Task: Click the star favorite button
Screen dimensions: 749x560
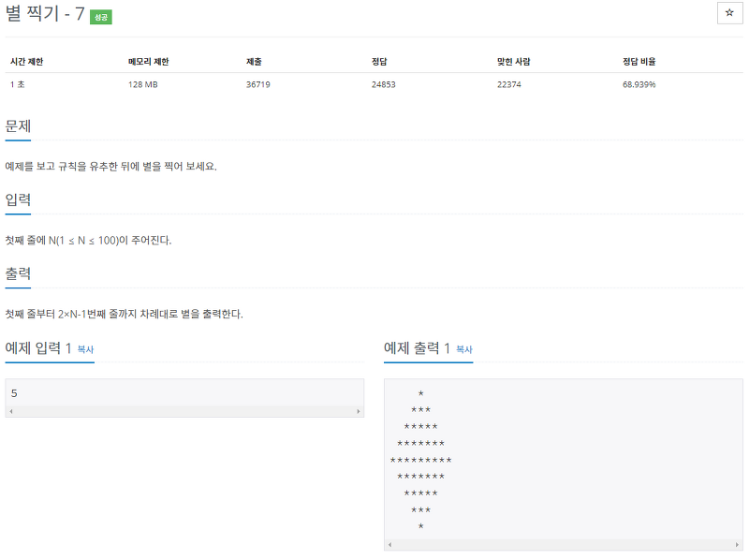Action: pyautogui.click(x=729, y=13)
